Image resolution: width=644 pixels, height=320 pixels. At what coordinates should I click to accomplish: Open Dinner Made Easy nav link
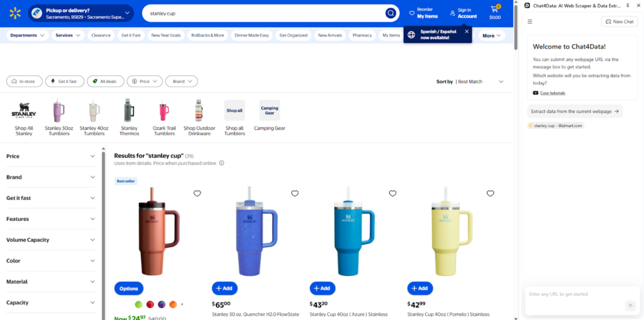[x=252, y=35]
